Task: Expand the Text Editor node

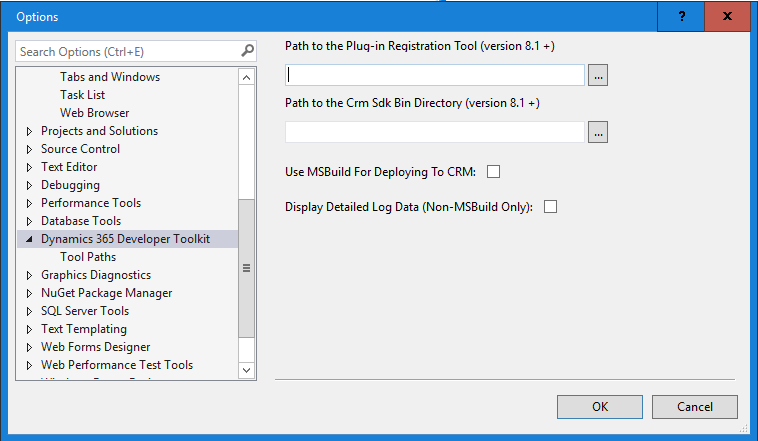Action: [x=29, y=167]
